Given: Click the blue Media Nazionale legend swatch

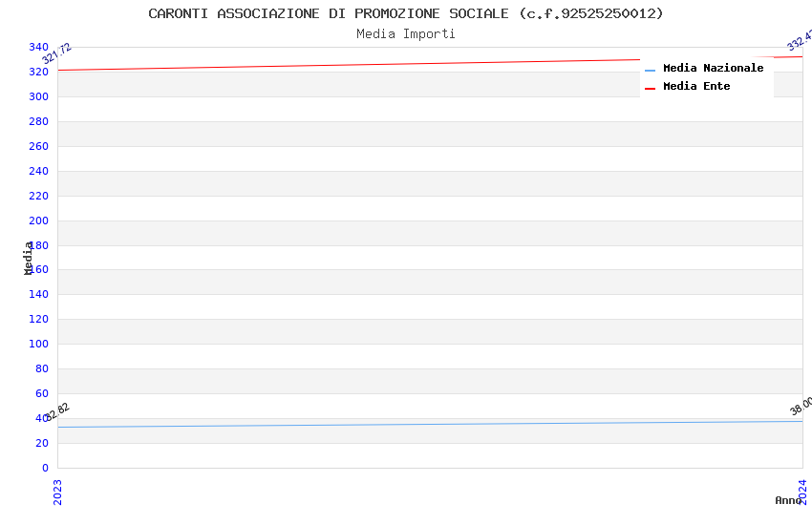Looking at the screenshot, I should (650, 71).
